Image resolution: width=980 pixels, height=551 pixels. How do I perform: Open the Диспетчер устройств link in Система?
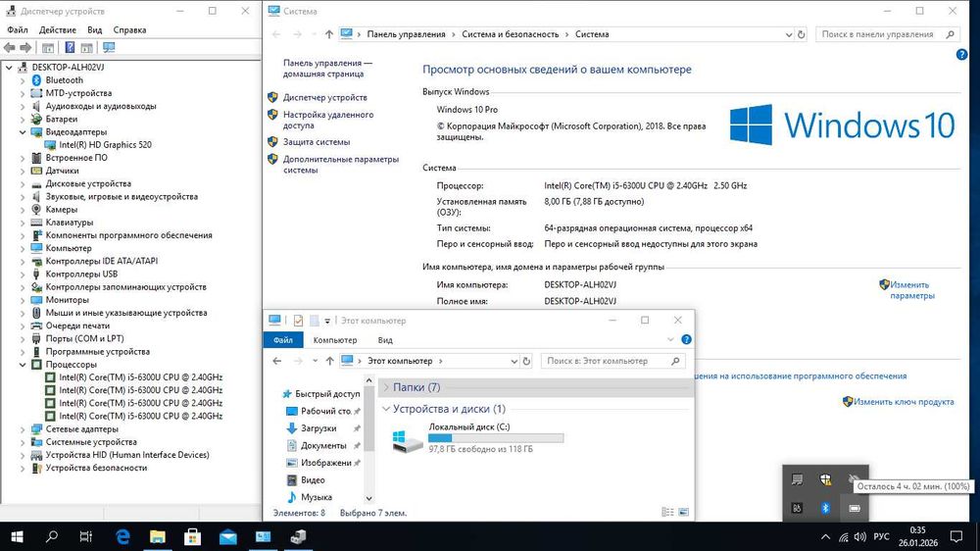coord(325,98)
